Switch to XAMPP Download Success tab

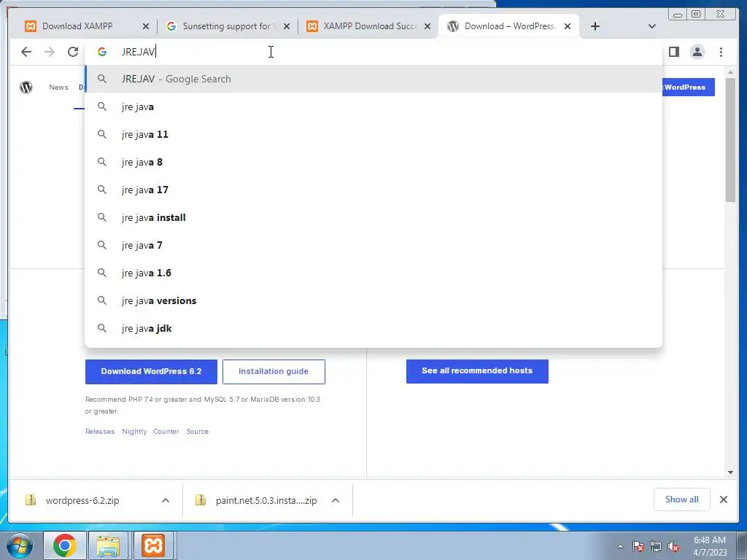(368, 26)
